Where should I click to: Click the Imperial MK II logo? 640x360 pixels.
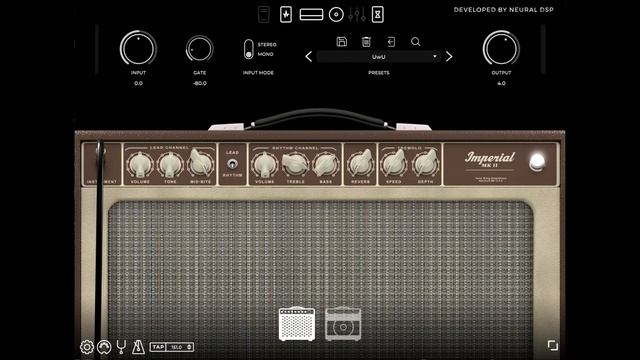point(490,160)
